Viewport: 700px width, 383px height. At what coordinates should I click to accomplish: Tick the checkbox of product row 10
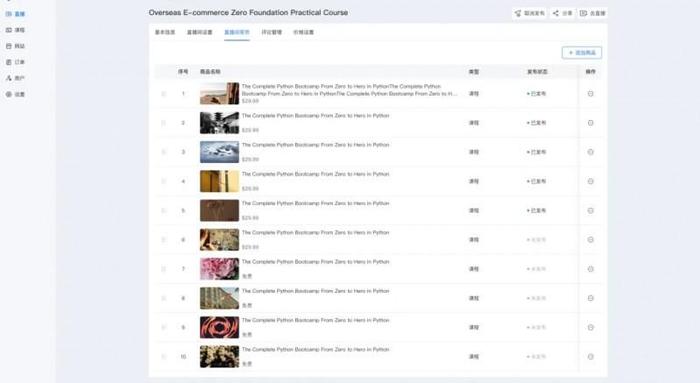163,357
